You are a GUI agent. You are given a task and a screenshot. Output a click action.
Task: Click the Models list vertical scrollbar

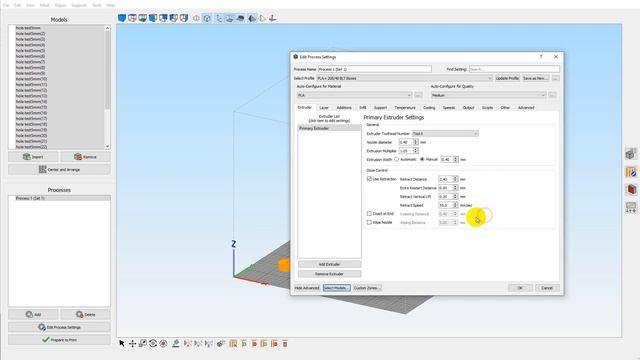click(x=107, y=87)
